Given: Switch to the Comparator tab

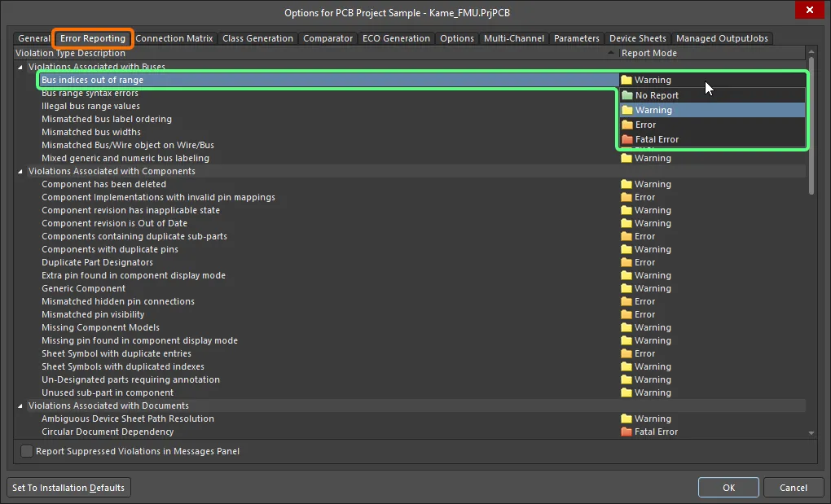Looking at the screenshot, I should pyautogui.click(x=328, y=38).
